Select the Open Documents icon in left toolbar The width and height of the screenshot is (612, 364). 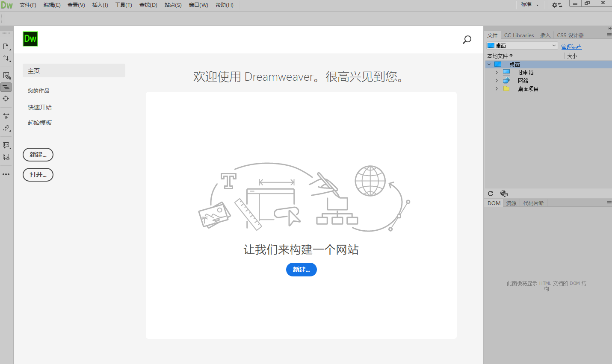click(x=6, y=47)
